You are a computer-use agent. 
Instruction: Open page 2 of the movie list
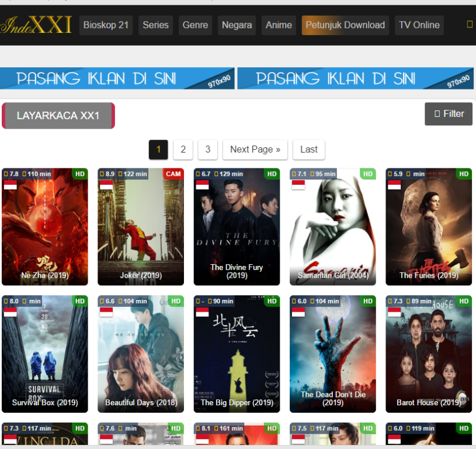point(183,150)
